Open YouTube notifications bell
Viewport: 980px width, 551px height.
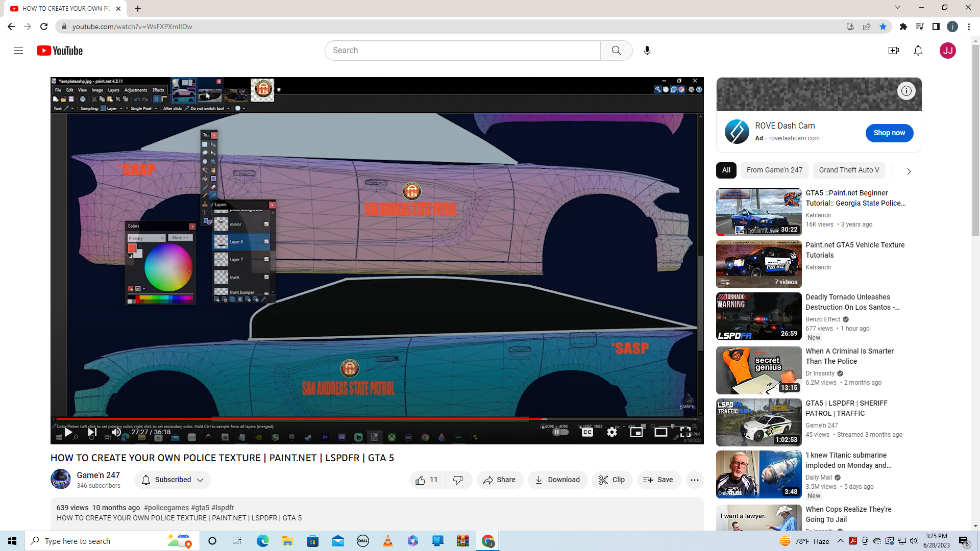click(918, 51)
